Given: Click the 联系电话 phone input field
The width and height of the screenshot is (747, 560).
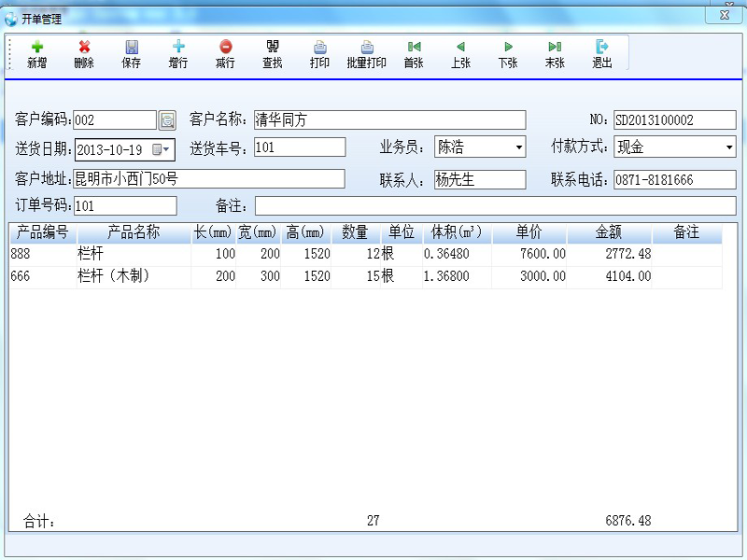Looking at the screenshot, I should point(674,180).
